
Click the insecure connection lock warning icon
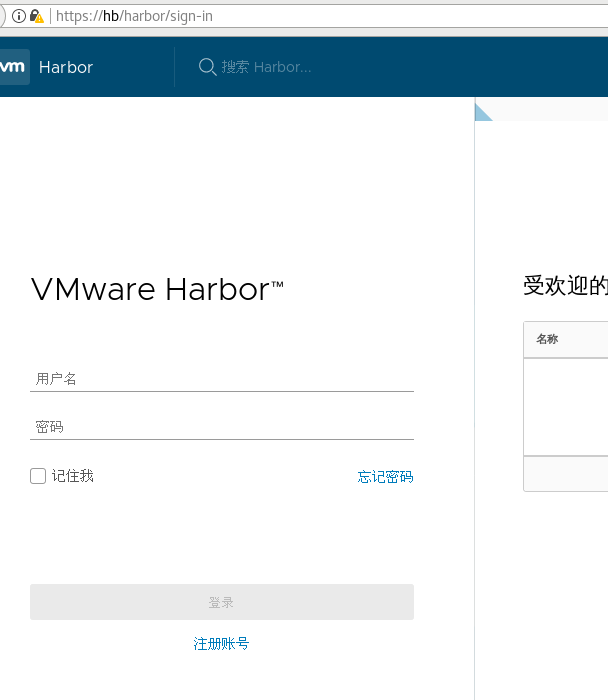(37, 16)
